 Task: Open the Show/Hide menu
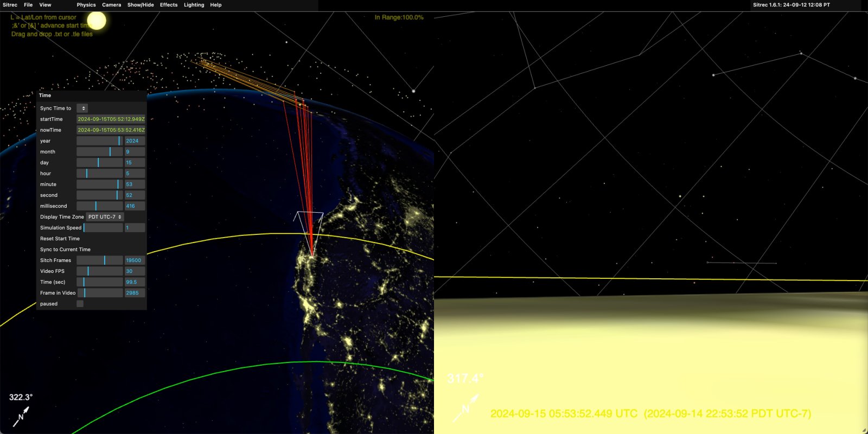click(x=141, y=5)
